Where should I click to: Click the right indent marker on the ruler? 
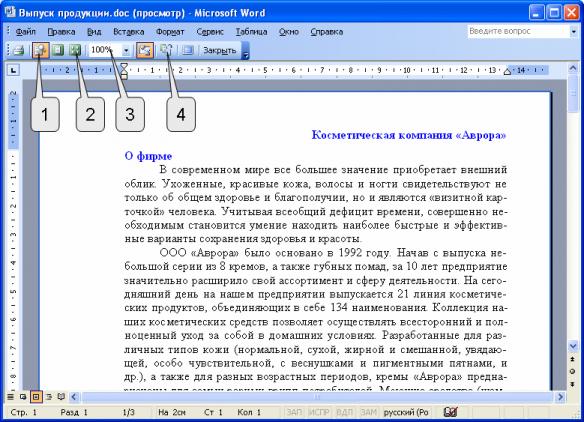pyautogui.click(x=507, y=72)
